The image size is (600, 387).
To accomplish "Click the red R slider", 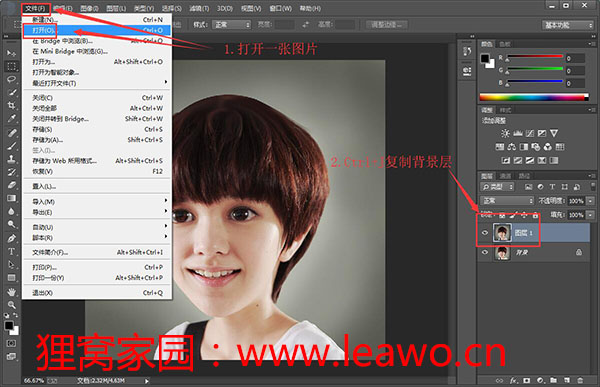I will click(x=535, y=57).
